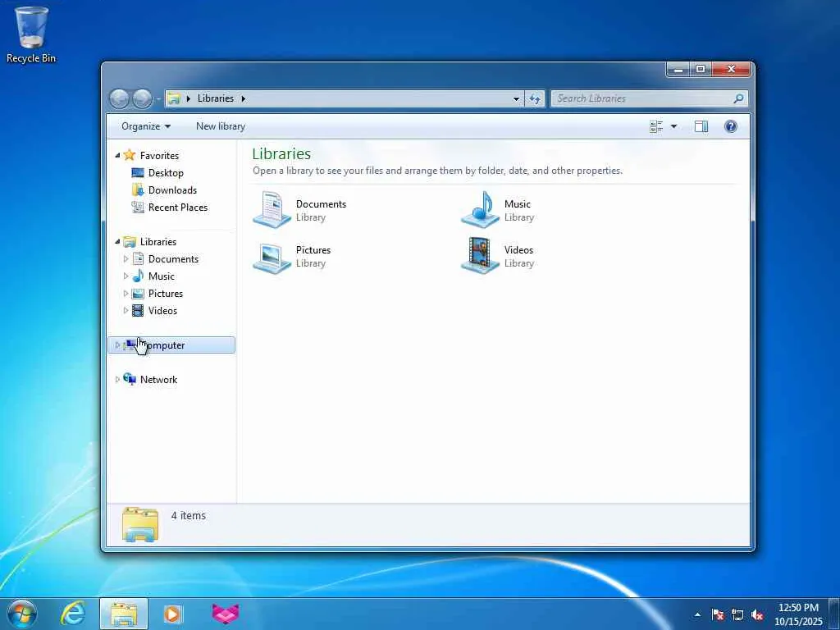Click the Desktop icon in Favorites
This screenshot has height=630, width=840.
(138, 172)
